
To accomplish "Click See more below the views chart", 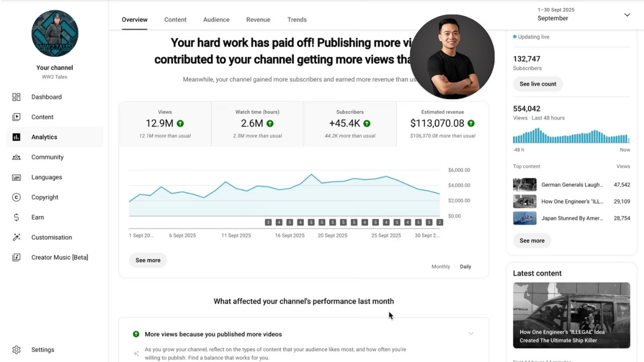I will [147, 260].
